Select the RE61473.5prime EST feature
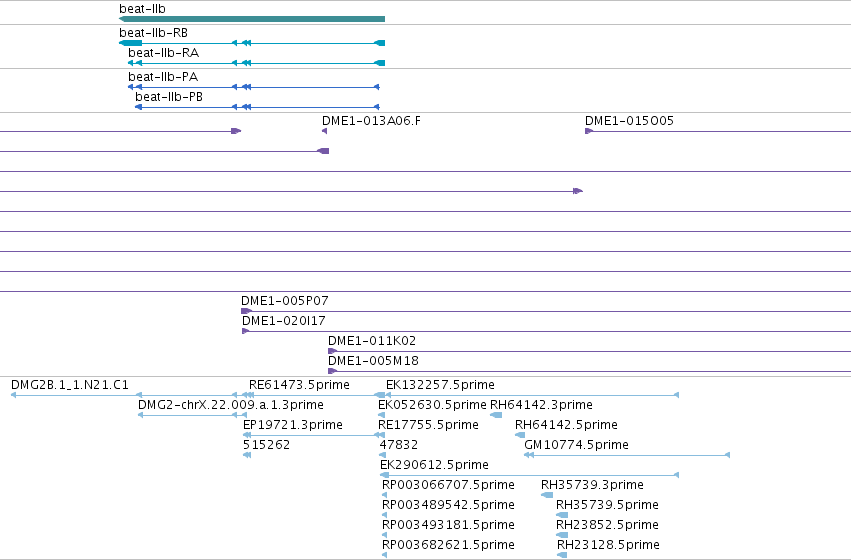 [313, 395]
